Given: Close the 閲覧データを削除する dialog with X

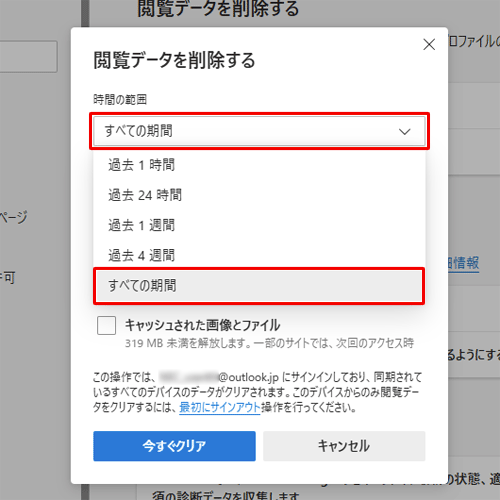Looking at the screenshot, I should (x=429, y=44).
